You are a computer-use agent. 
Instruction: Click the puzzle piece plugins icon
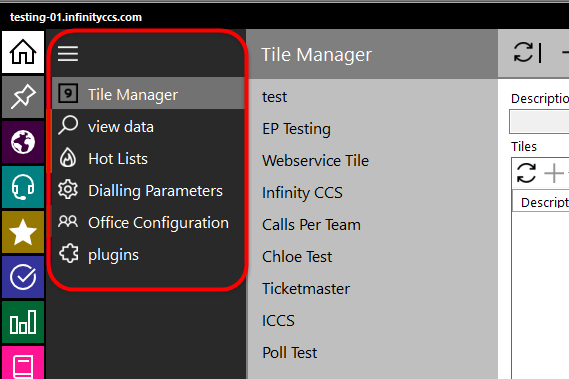pos(69,253)
